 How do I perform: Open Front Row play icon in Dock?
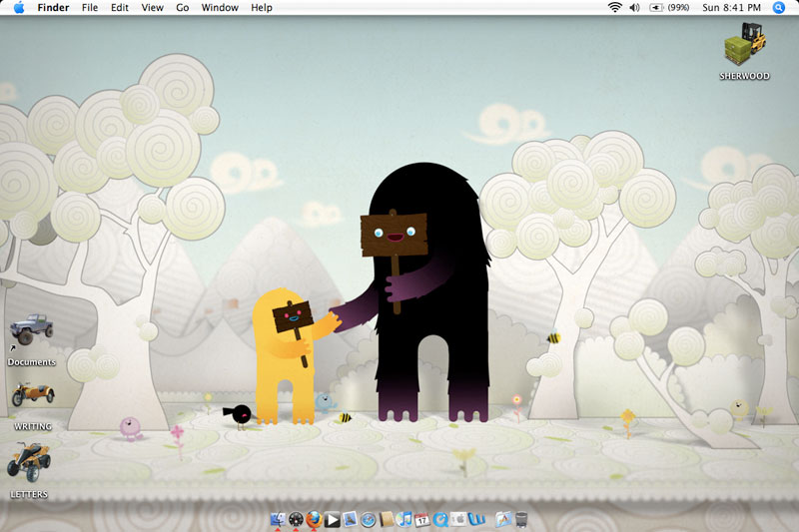[x=332, y=520]
